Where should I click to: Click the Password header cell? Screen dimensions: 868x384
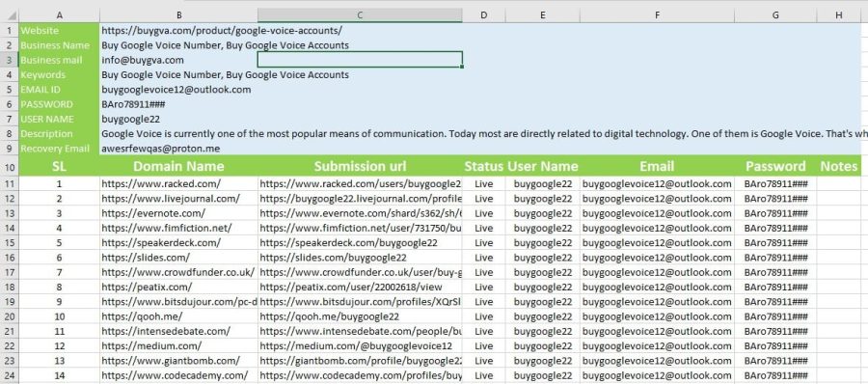[x=775, y=166]
